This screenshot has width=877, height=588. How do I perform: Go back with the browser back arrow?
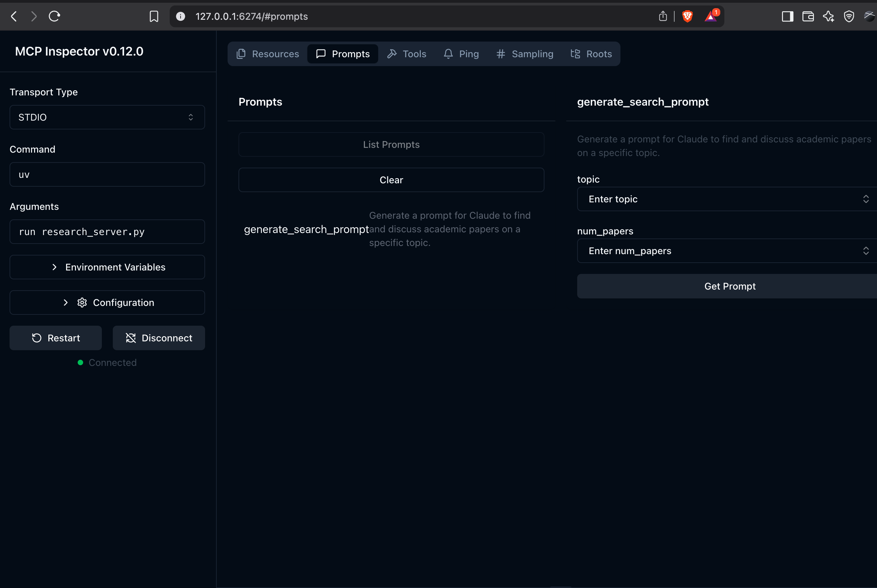pyautogui.click(x=14, y=16)
